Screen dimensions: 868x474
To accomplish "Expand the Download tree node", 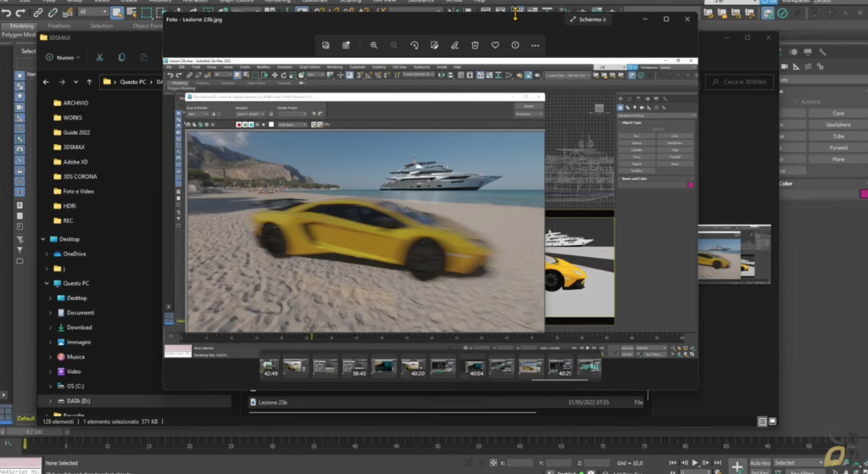I will (x=50, y=327).
